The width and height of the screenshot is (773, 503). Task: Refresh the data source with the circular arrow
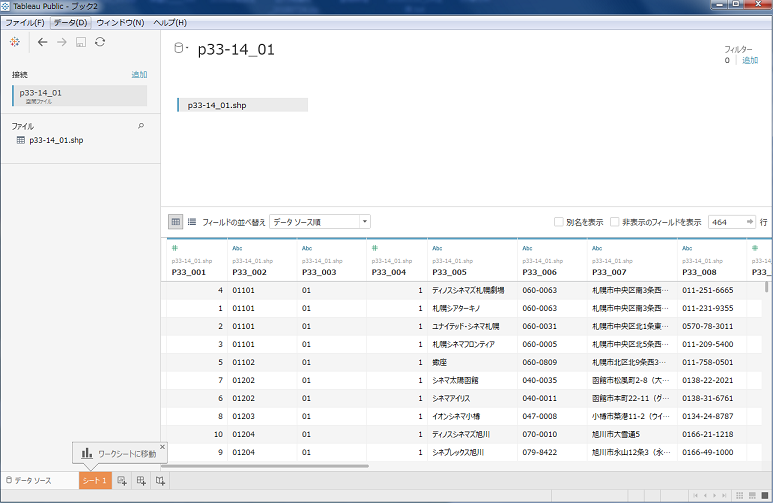100,42
